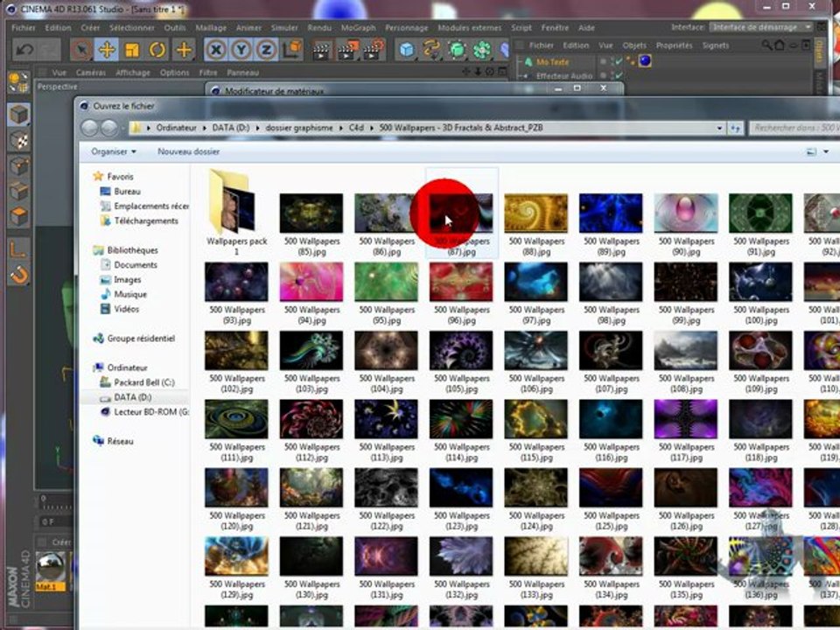The height and width of the screenshot is (630, 840).
Task: Click the search field in file dialog
Action: 795,128
